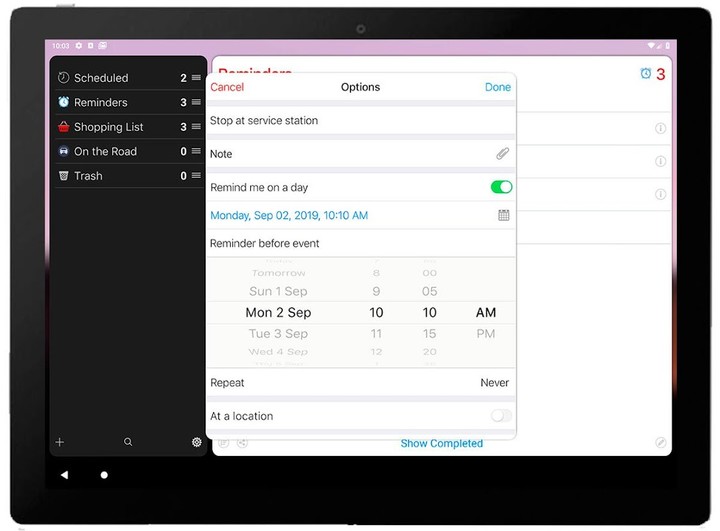Enable the At a location toggle
The width and height of the screenshot is (720, 531).
point(501,416)
